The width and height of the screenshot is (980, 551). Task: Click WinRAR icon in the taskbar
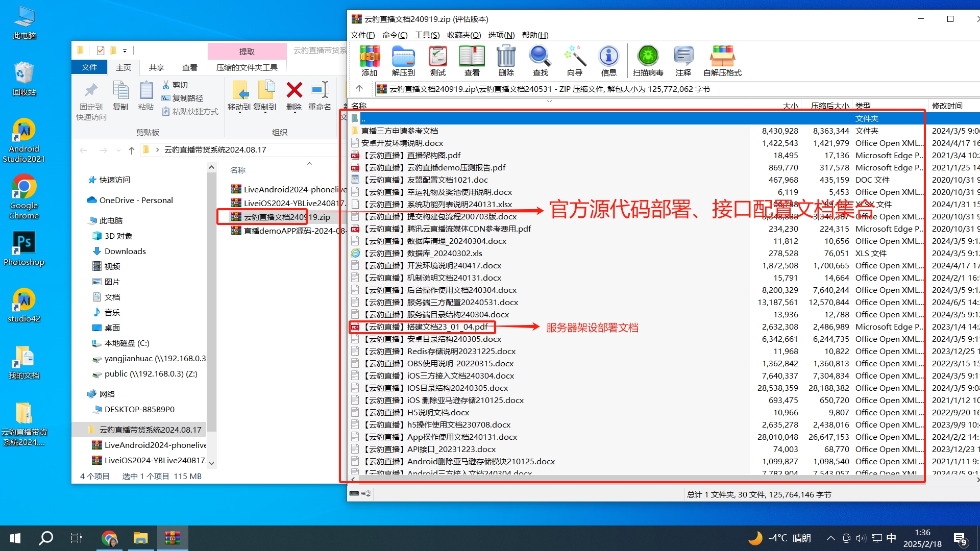pyautogui.click(x=173, y=538)
